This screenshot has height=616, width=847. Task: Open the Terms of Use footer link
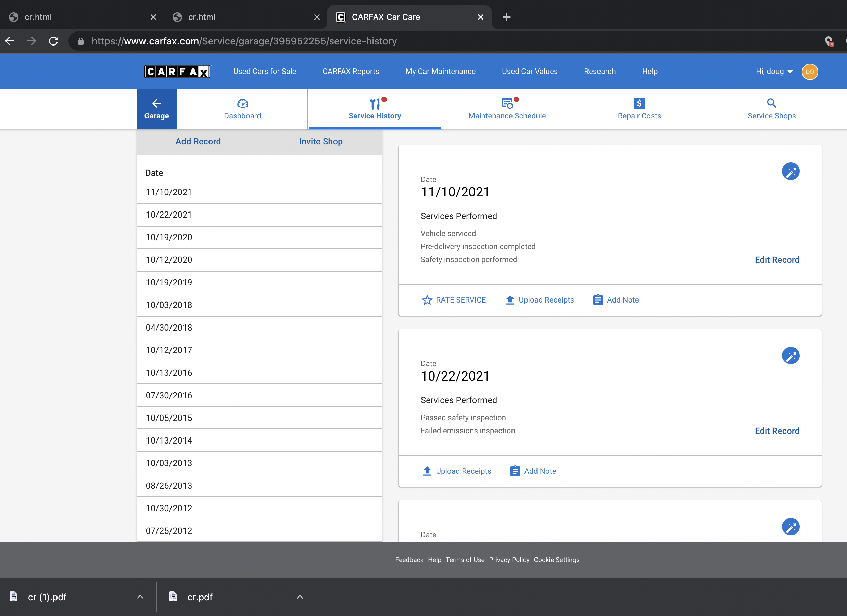[x=465, y=560]
